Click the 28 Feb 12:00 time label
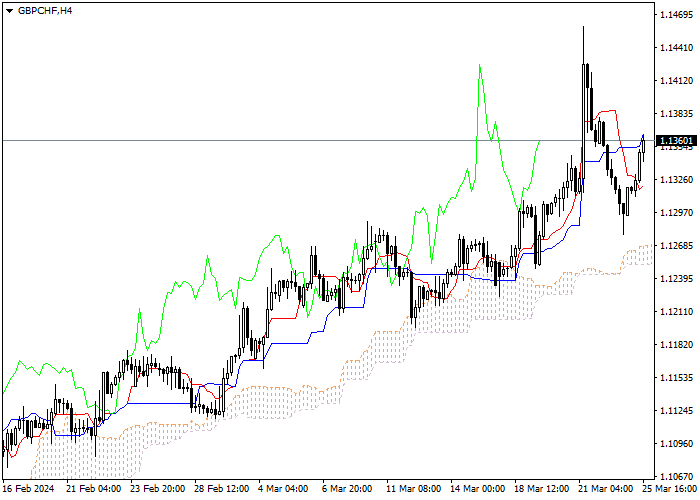 coord(222,489)
